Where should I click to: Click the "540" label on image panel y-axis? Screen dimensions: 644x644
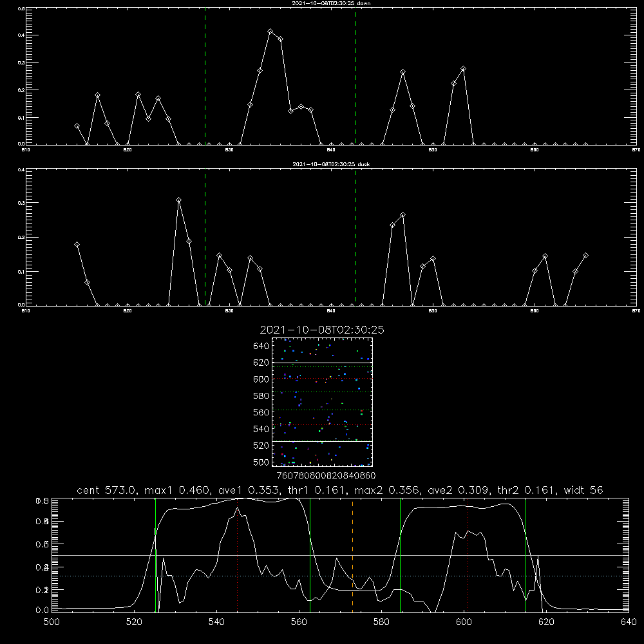(261, 429)
